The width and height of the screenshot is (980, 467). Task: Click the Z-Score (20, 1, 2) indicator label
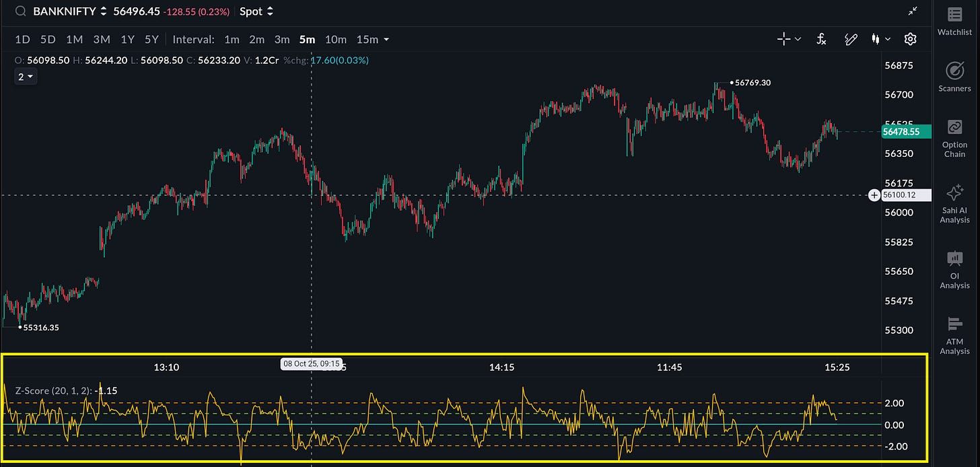pyautogui.click(x=53, y=390)
